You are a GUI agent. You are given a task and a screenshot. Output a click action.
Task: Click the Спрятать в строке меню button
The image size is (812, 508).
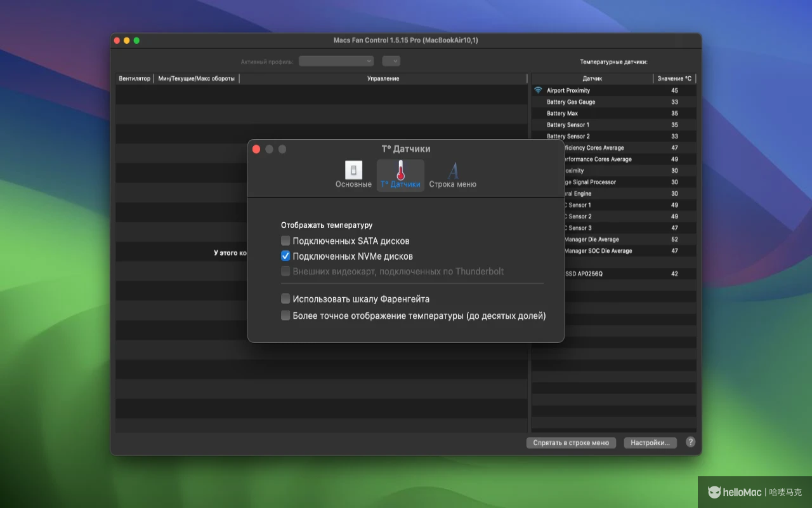click(571, 443)
